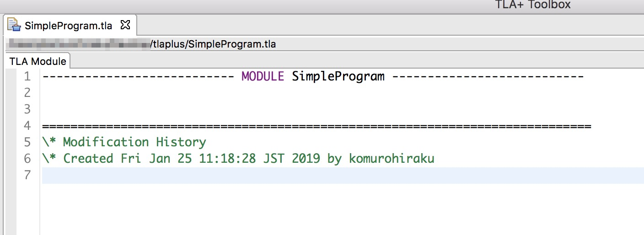Image resolution: width=644 pixels, height=235 pixels.
Task: Click line number 5 in the gutter
Action: coord(27,142)
